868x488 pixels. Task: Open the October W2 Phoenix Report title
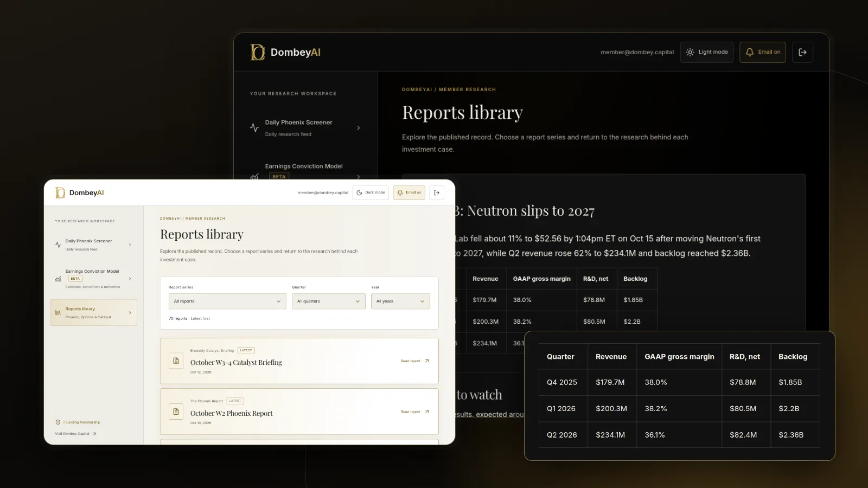231,413
